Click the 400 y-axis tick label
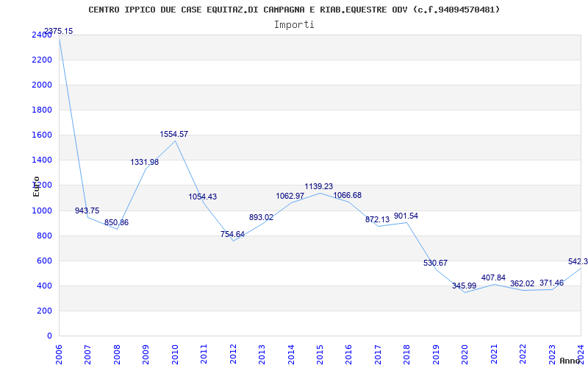The height and width of the screenshot is (368, 588). pos(45,286)
